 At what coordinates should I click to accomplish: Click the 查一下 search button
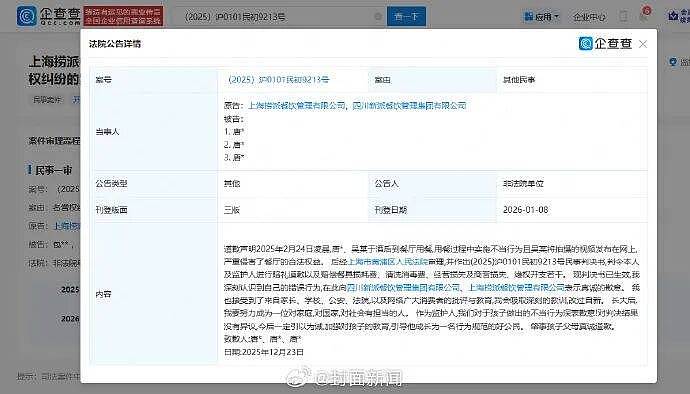tap(406, 16)
